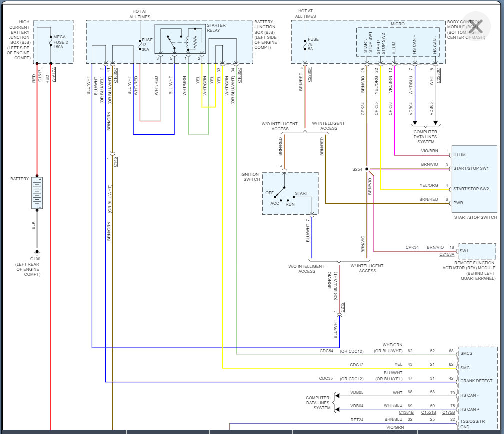Image resolution: width=504 pixels, height=434 pixels.
Task: Select the PWR terminal label
Action: tap(458, 203)
